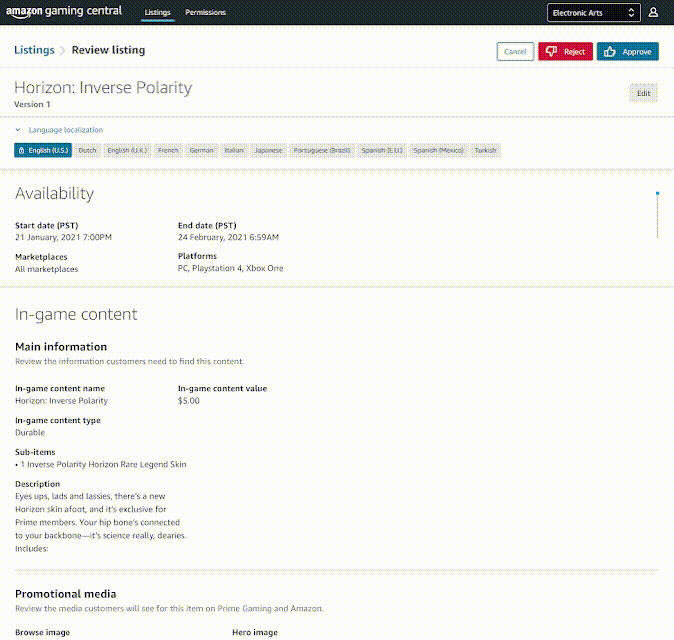Image resolution: width=674 pixels, height=640 pixels.
Task: Click the 'Promotional media' heading
Action: pos(66,594)
